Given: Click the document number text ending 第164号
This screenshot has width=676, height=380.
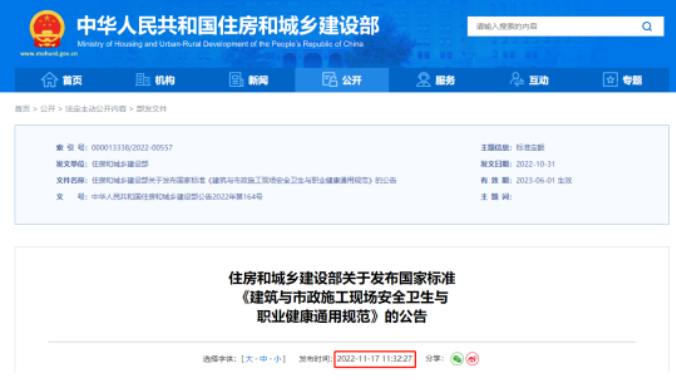Looking at the screenshot, I should pyautogui.click(x=177, y=197).
